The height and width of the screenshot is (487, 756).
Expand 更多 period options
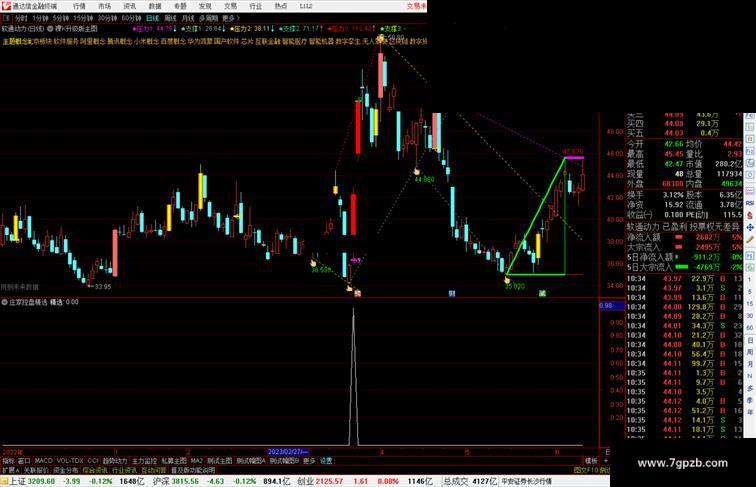230,18
